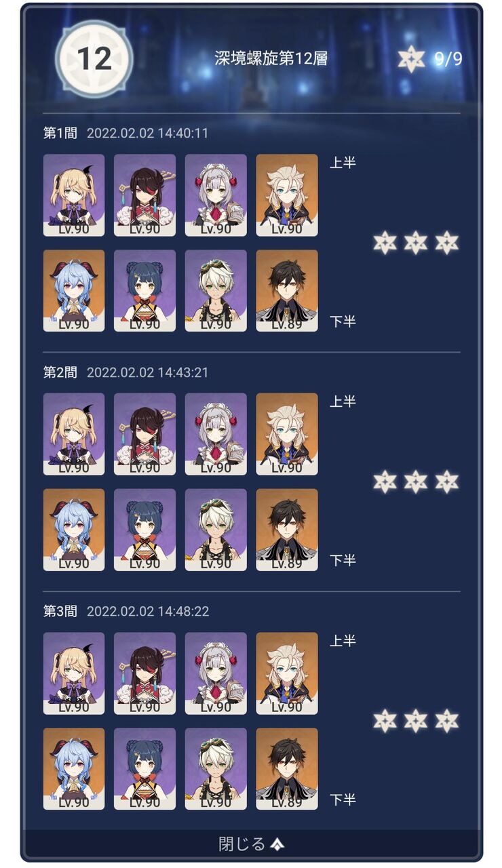Click the floor 12 round badge icon
The height and width of the screenshot is (868, 502).
pyautogui.click(x=94, y=59)
